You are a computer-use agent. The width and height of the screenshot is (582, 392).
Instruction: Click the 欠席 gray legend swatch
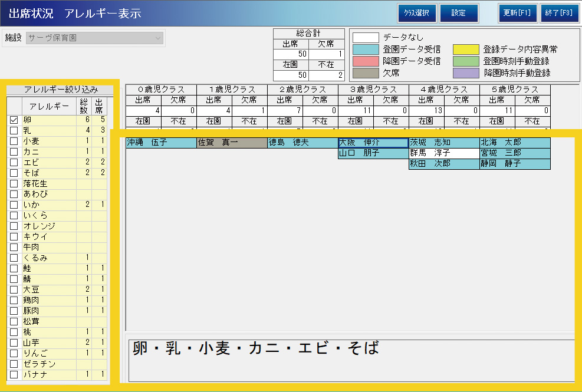point(366,73)
